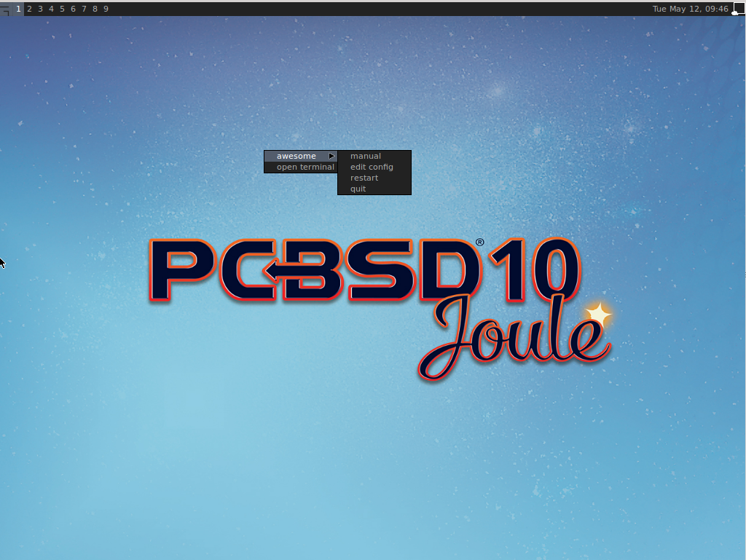Switch to workspace tag 5
The height and width of the screenshot is (560, 746).
click(x=63, y=9)
